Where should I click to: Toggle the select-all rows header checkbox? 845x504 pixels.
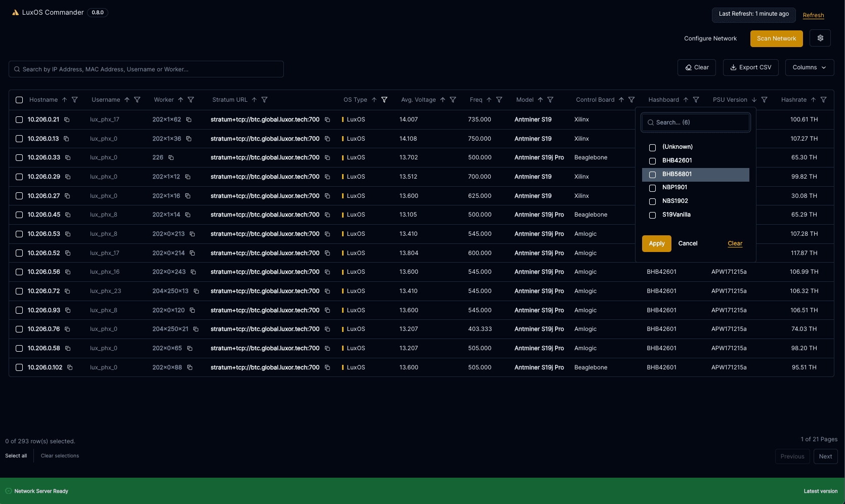19,100
